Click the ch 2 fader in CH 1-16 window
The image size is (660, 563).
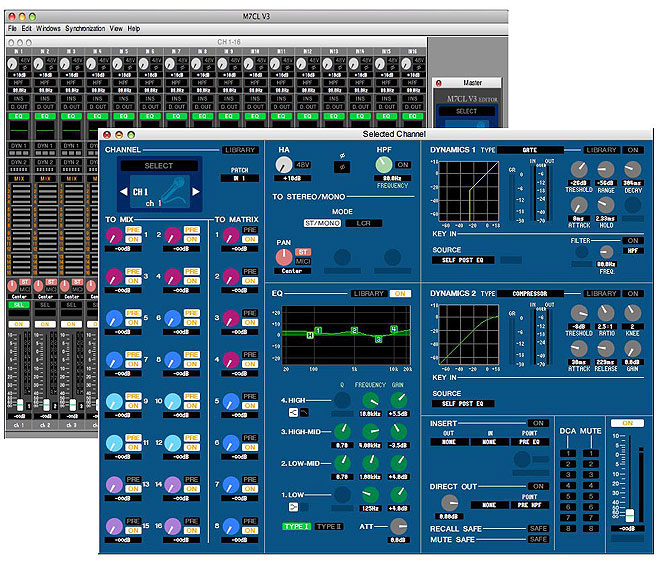tap(46, 405)
